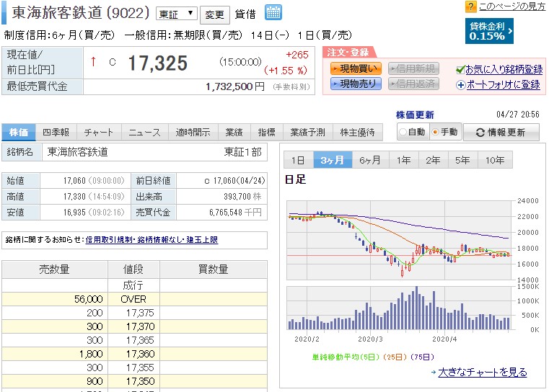
Task: Click the 成行 row in order book
Action: click(134, 285)
